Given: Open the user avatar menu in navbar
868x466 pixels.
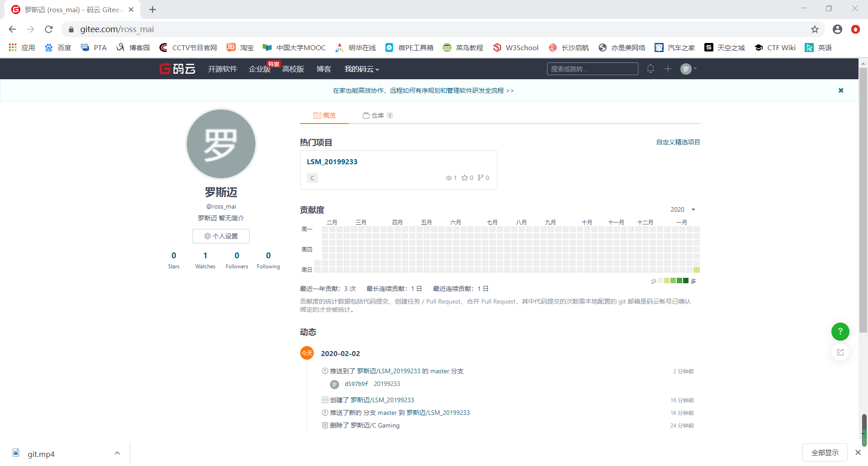Looking at the screenshot, I should tap(689, 69).
